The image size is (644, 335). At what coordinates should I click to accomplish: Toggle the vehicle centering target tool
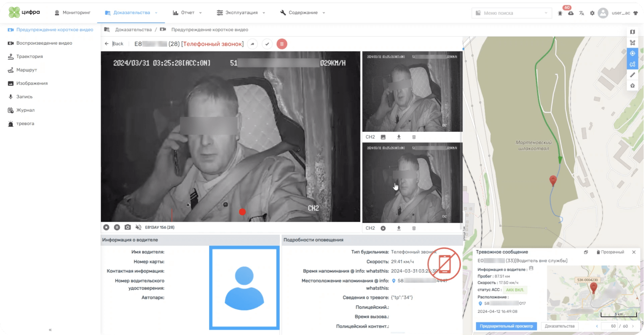632,54
